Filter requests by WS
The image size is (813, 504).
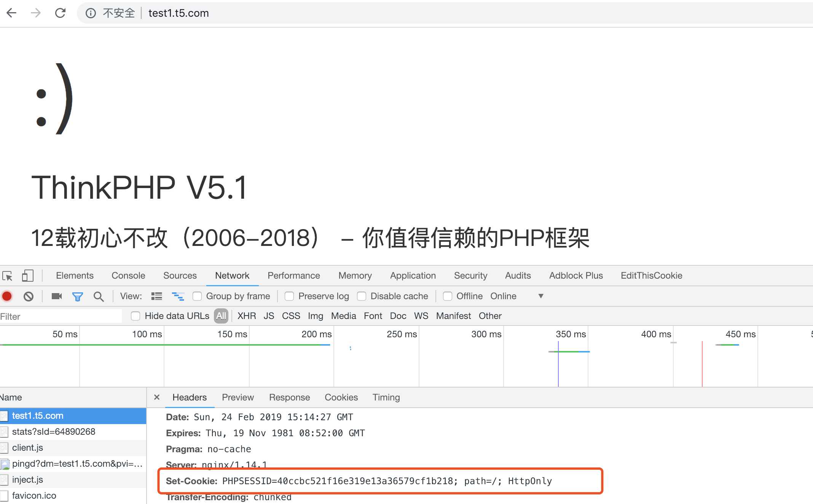[421, 316]
